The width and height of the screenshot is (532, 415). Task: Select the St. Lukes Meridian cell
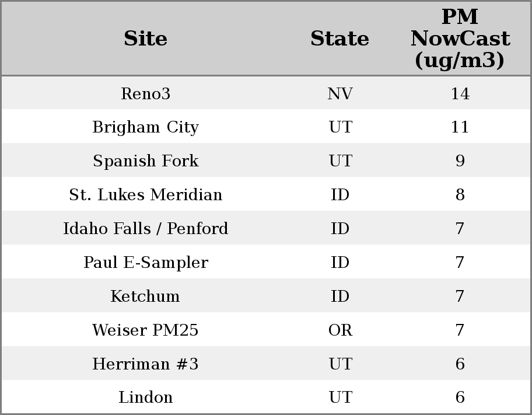pyautogui.click(x=145, y=195)
